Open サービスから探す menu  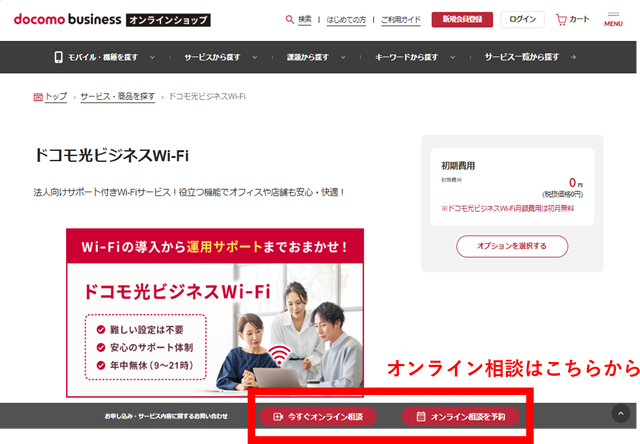(212, 58)
